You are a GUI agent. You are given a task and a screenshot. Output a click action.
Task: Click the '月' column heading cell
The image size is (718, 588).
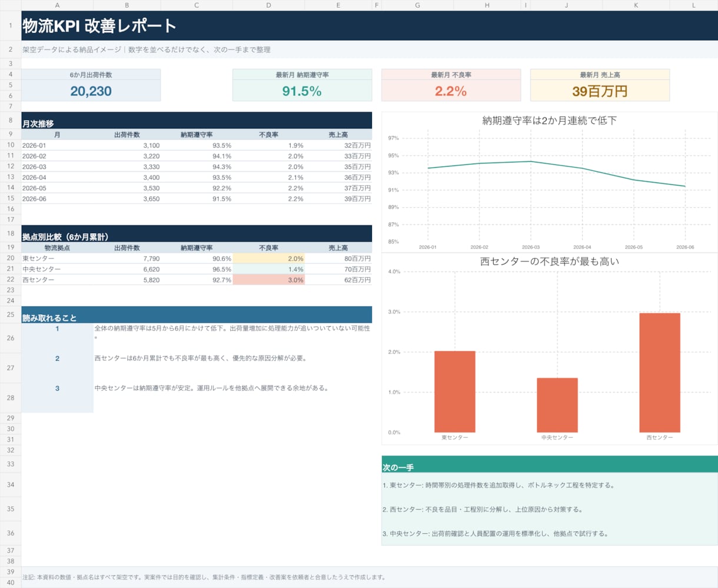57,134
